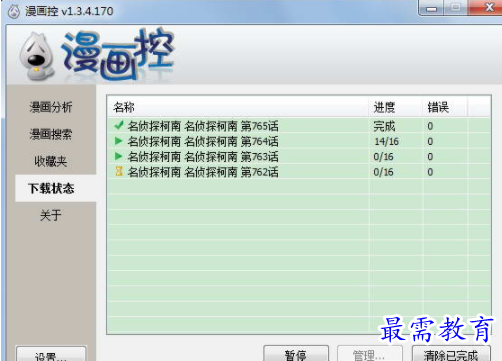
Task: Click the 管理... button
Action: click(370, 354)
